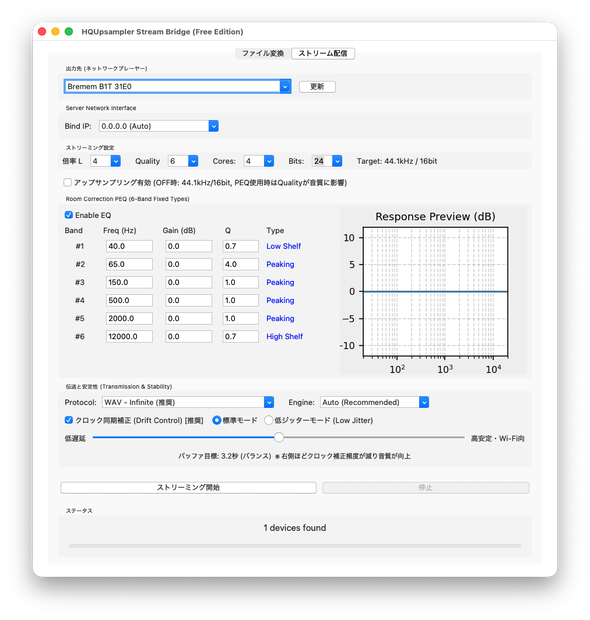Switch to the ファイル変換 tab
Image resolution: width=590 pixels, height=620 pixels.
263,53
